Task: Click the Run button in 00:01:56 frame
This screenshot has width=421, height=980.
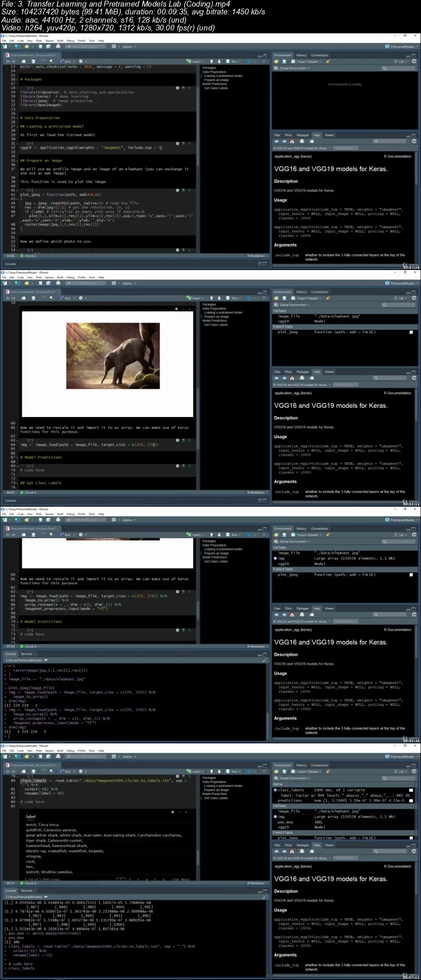Action: pos(234,61)
